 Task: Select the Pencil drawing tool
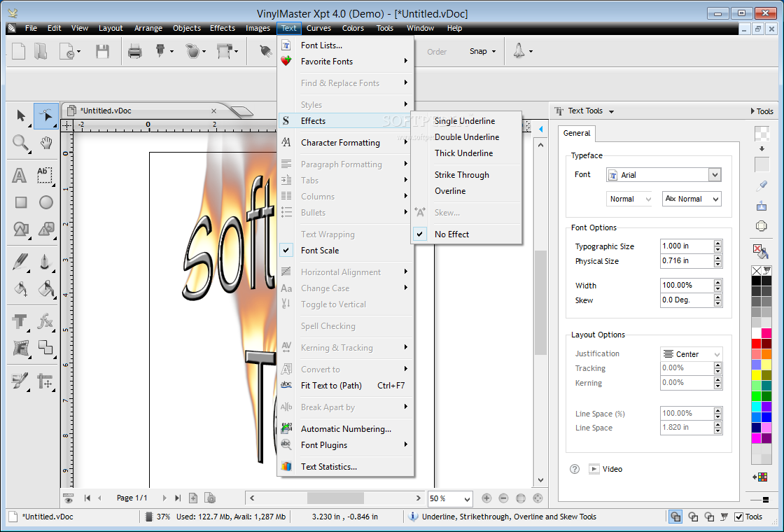coord(20,262)
